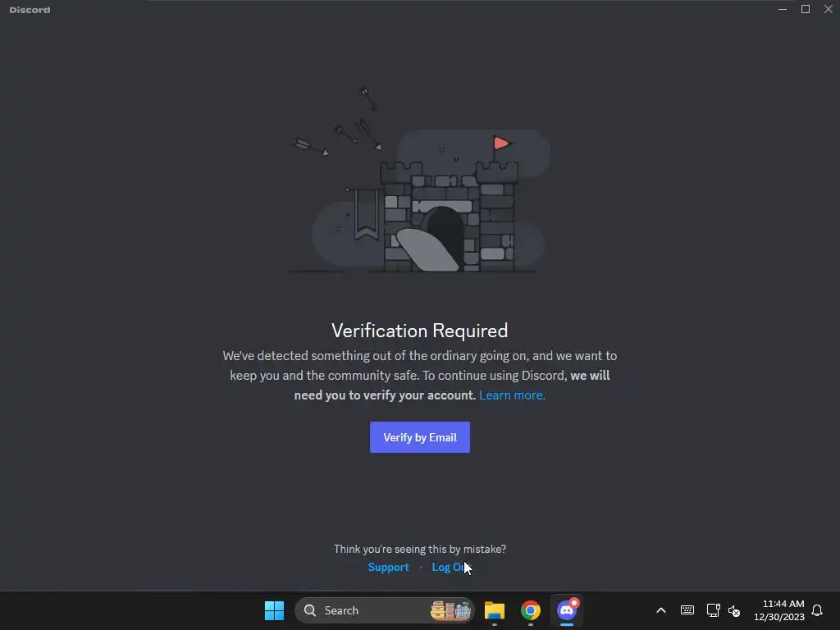The height and width of the screenshot is (630, 840).
Task: Click the 'Think you're seeing this by mistake?' text
Action: coord(419,549)
